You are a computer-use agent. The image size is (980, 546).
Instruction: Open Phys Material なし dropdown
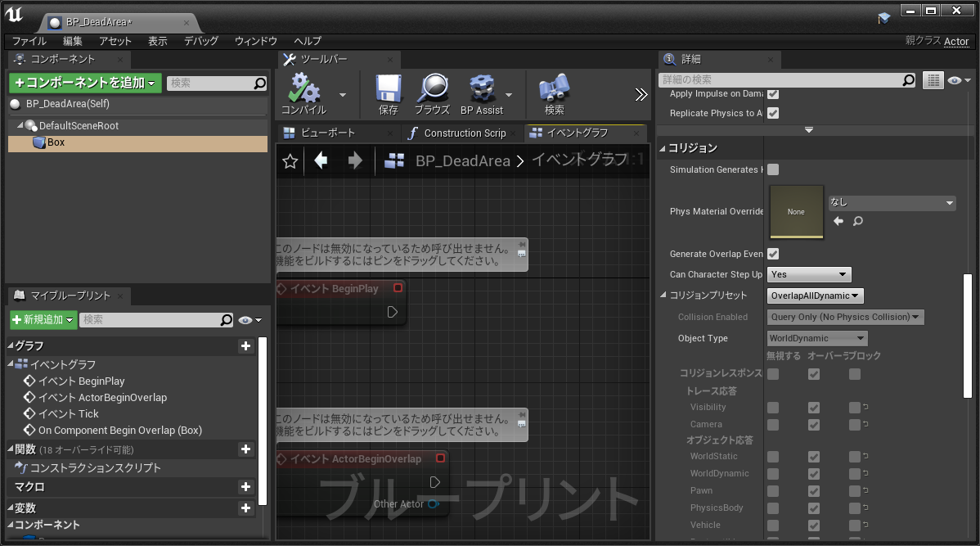892,203
